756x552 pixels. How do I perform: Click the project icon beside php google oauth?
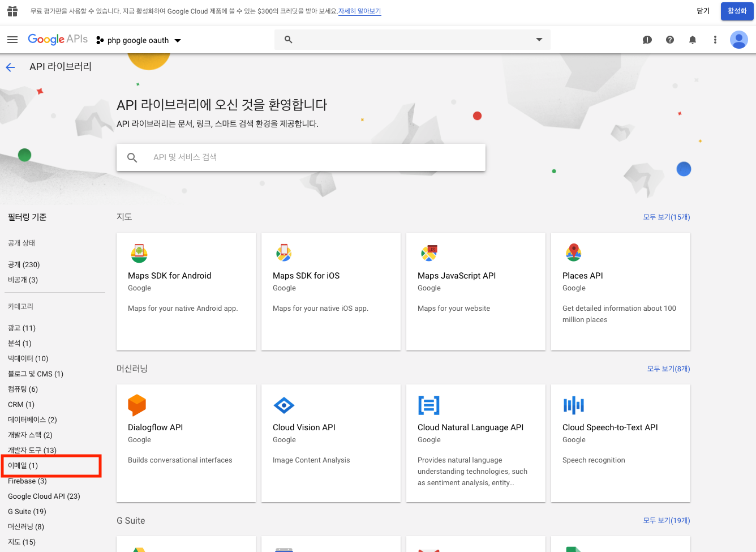point(100,40)
